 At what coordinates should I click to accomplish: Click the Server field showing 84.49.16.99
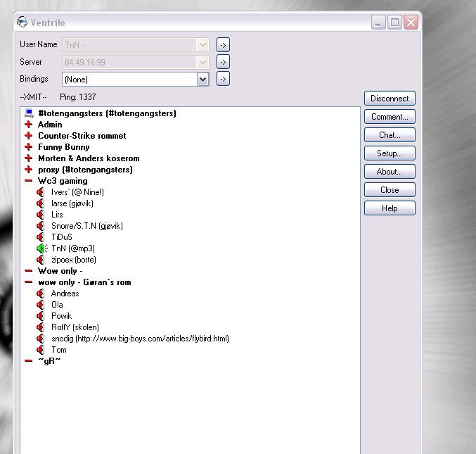(x=136, y=63)
